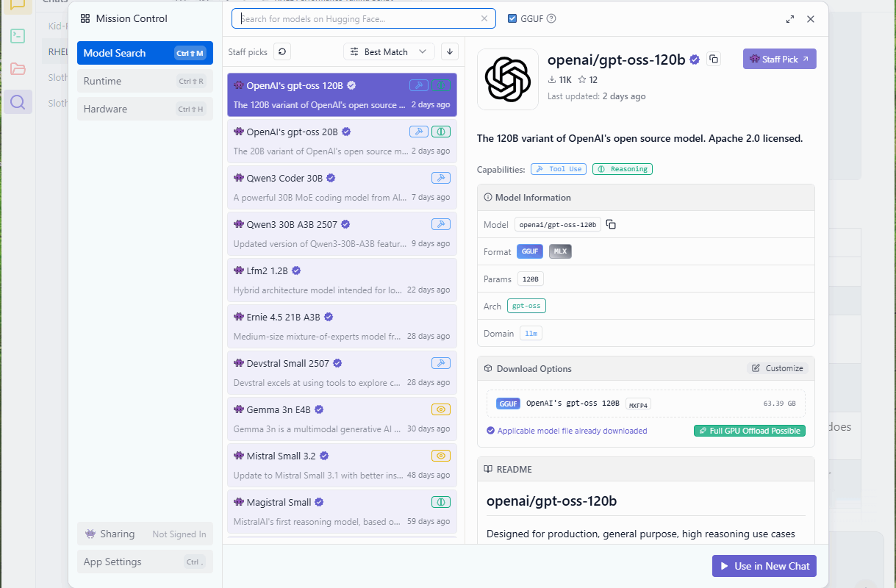The width and height of the screenshot is (896, 588).
Task: Expand Mission Control window to fullscreen
Action: coord(789,19)
